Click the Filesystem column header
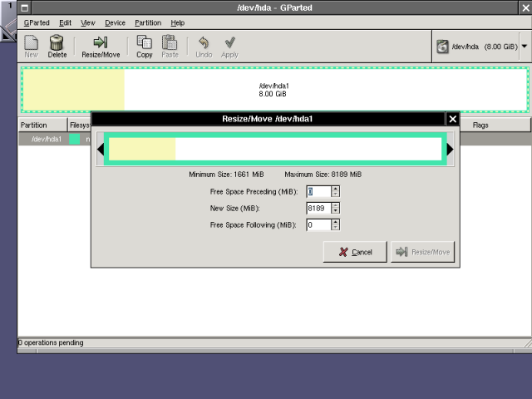Screen dimensions: 532x399 80,126
